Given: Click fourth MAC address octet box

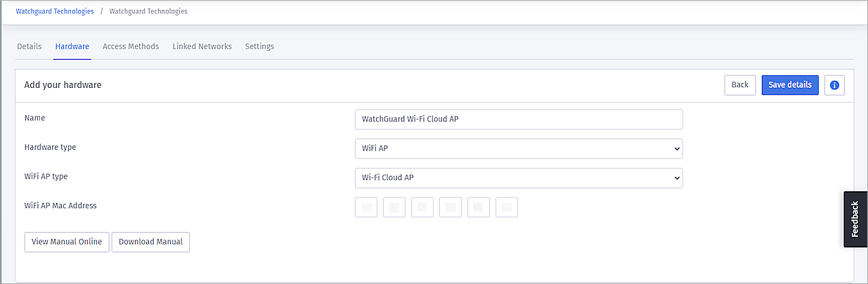Looking at the screenshot, I should (x=451, y=207).
